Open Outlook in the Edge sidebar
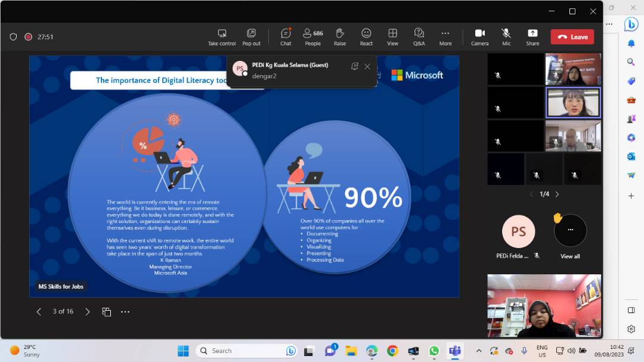Image resolution: width=644 pixels, height=362 pixels. tap(631, 157)
